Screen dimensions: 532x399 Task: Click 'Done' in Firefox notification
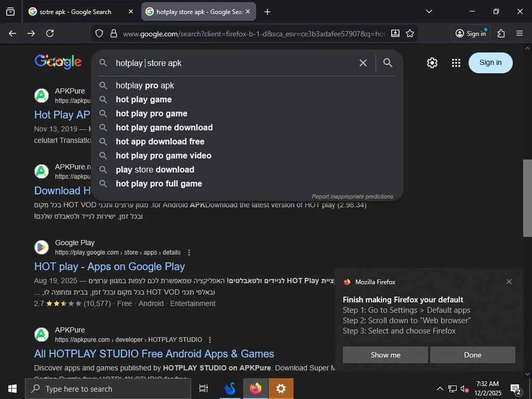(x=473, y=355)
